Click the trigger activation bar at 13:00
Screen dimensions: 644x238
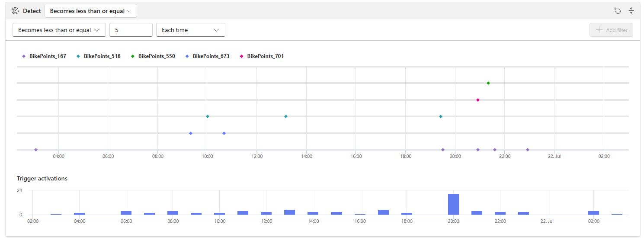click(x=290, y=212)
